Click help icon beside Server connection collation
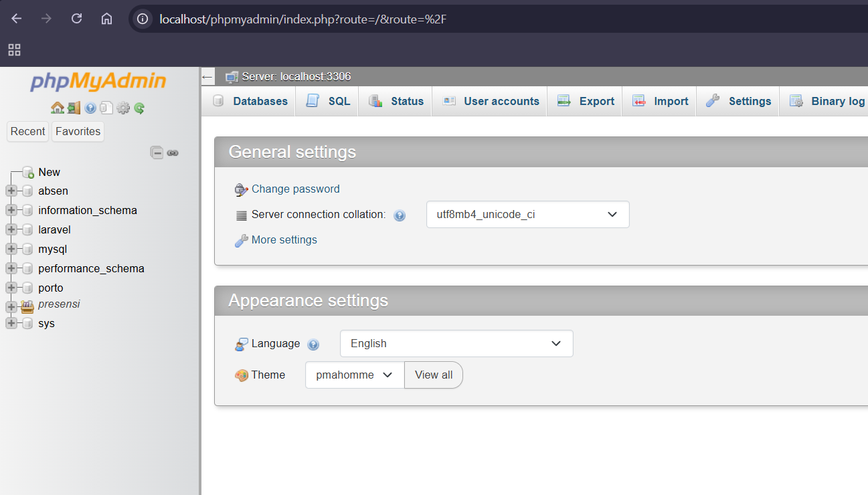Screen dimensions: 868x495 [x=400, y=215]
